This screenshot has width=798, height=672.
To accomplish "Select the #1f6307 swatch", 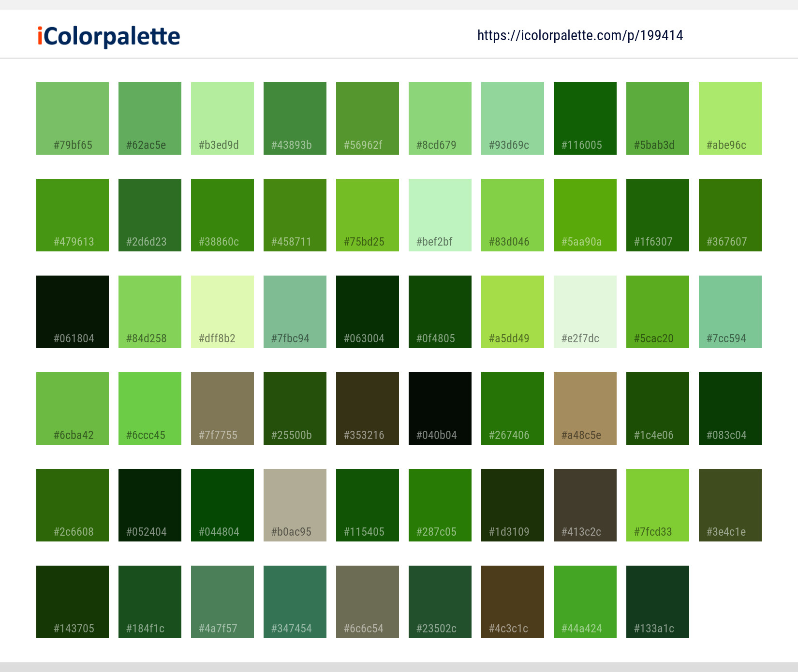I will coord(658,215).
